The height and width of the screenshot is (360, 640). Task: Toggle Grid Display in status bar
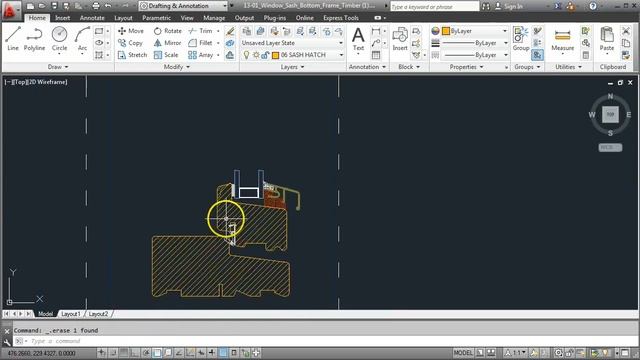point(124,353)
